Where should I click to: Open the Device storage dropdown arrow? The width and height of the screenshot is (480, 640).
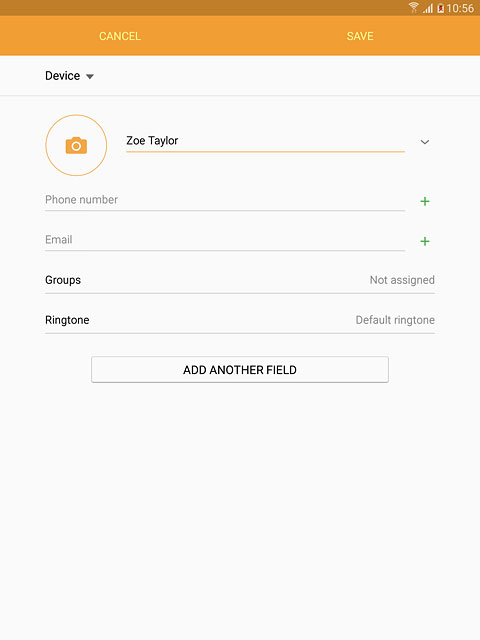90,76
